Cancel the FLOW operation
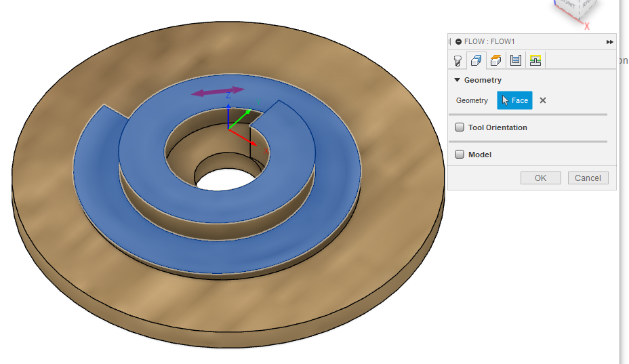 point(588,178)
